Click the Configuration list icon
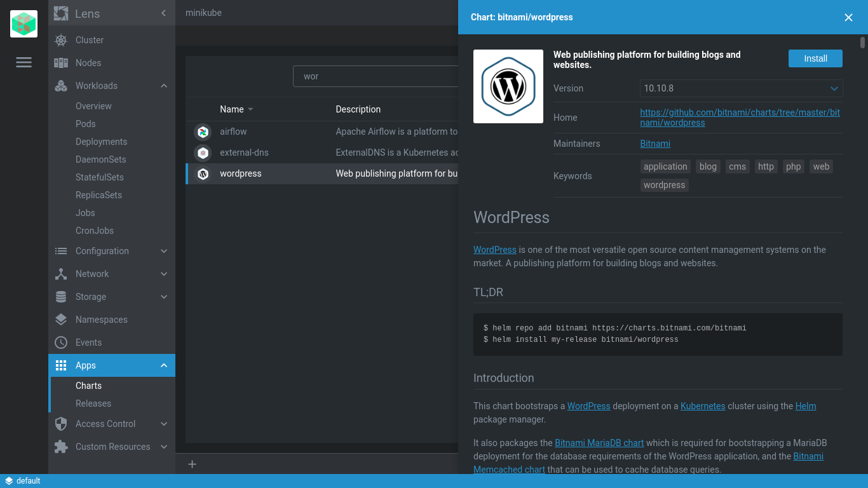 pyautogui.click(x=61, y=251)
